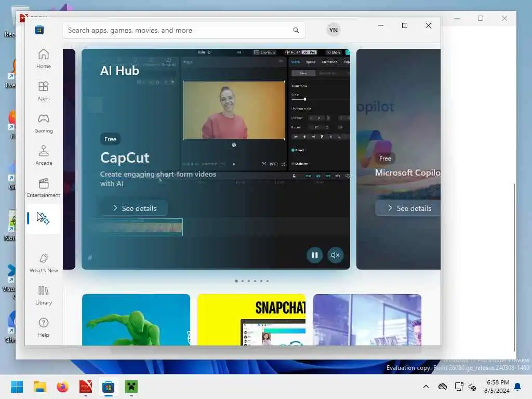Click the Free badge on Copilot card

pyautogui.click(x=385, y=158)
